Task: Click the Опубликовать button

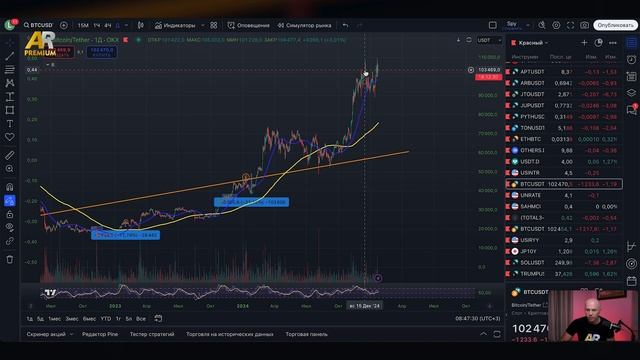Action: pyautogui.click(x=616, y=25)
